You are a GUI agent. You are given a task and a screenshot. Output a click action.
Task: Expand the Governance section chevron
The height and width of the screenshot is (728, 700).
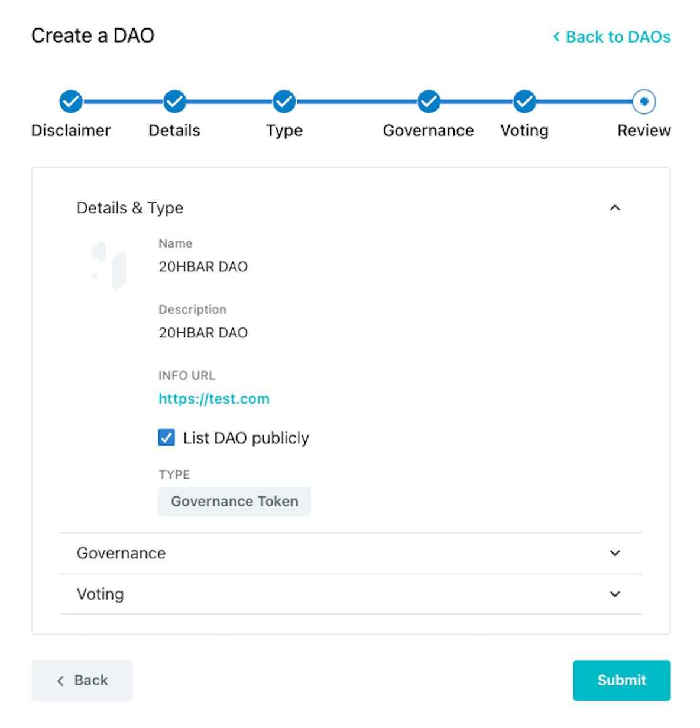tap(615, 553)
